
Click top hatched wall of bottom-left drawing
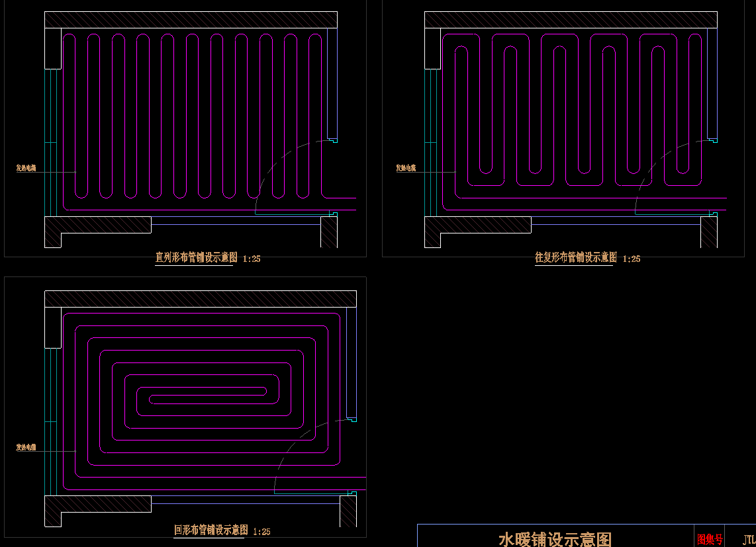[x=200, y=299]
